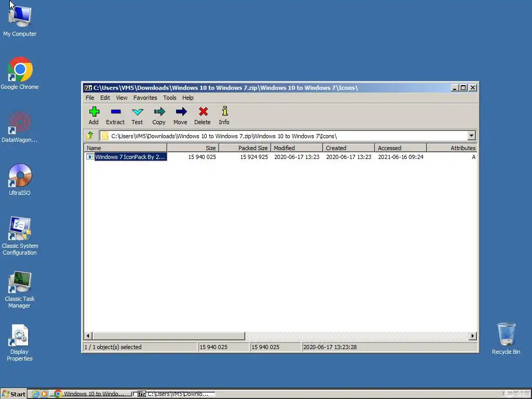The width and height of the screenshot is (532, 399).
Task: Choose the Copy toolbar icon
Action: 159,112
